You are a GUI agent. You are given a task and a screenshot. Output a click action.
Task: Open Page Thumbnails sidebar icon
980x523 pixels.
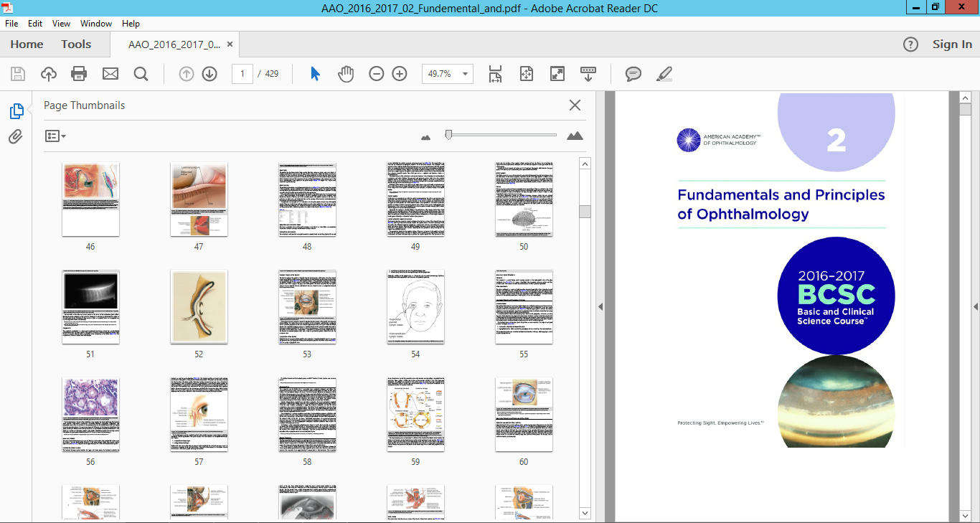click(16, 111)
